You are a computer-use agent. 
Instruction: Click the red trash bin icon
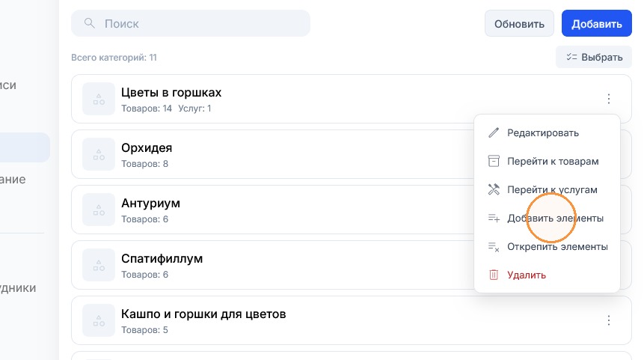pos(494,275)
